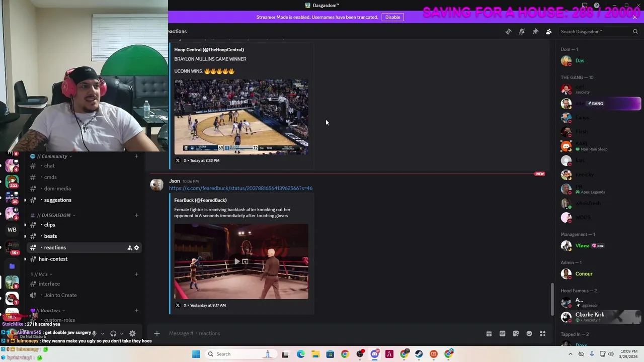Open the notification settings bell icon
The height and width of the screenshot is (362, 644).
click(x=522, y=31)
